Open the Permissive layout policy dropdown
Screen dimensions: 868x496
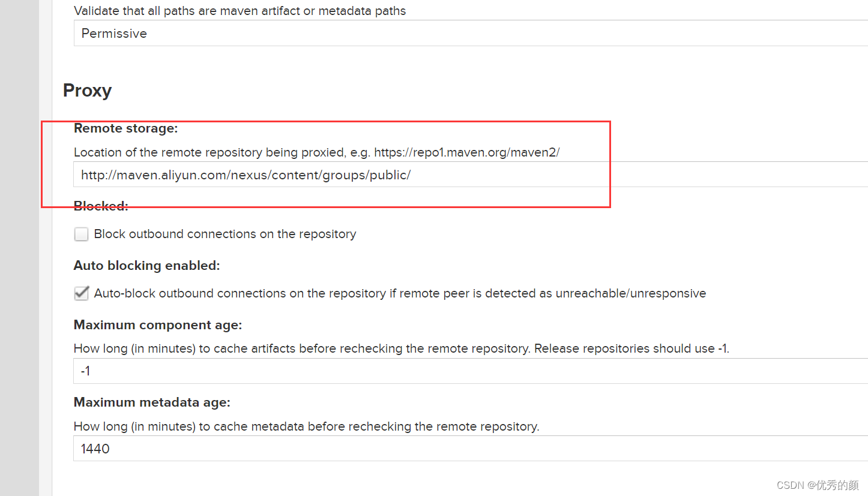tap(471, 33)
